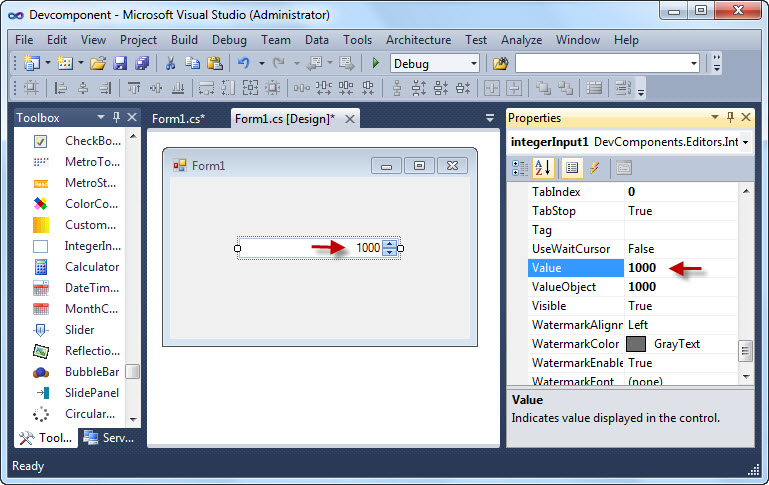Screen dimensions: 769x485
Task: Open the integerInput1 object selector dropdown
Action: pyautogui.click(x=746, y=142)
